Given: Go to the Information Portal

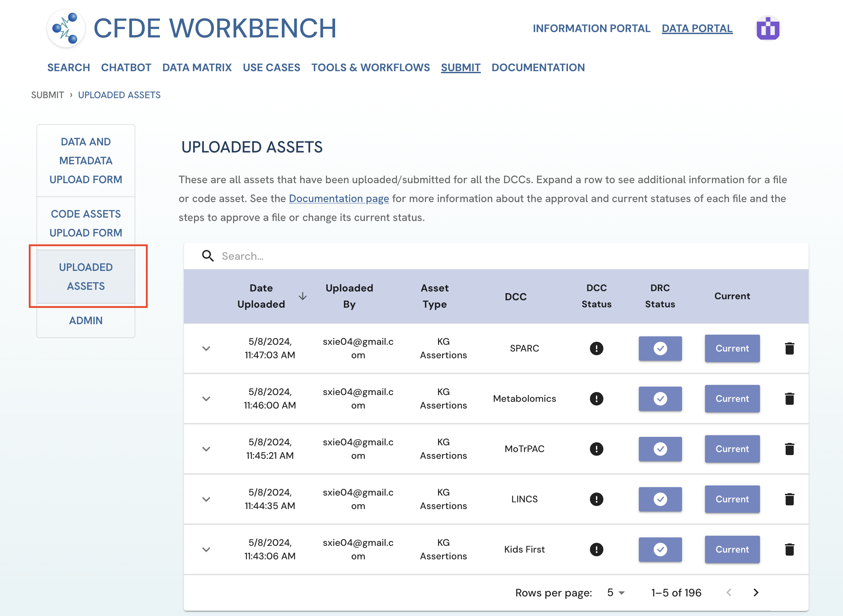Looking at the screenshot, I should point(591,28).
